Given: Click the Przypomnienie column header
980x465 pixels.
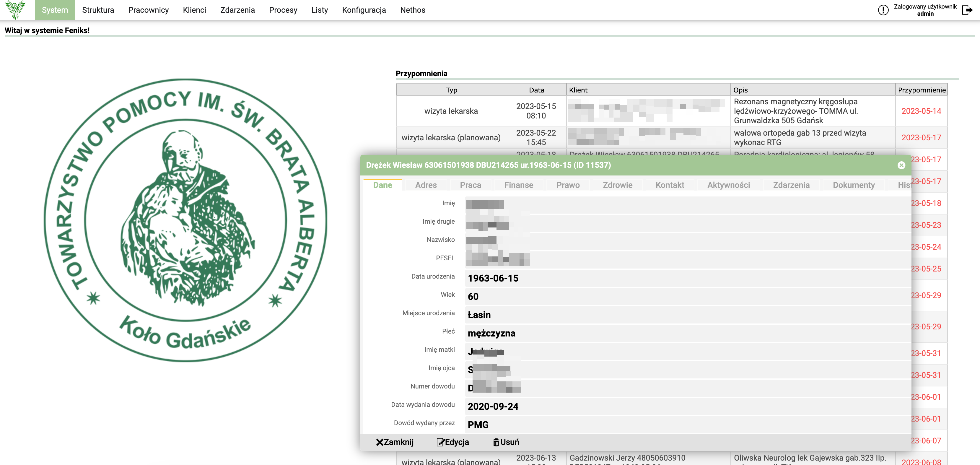Looking at the screenshot, I should pos(922,90).
